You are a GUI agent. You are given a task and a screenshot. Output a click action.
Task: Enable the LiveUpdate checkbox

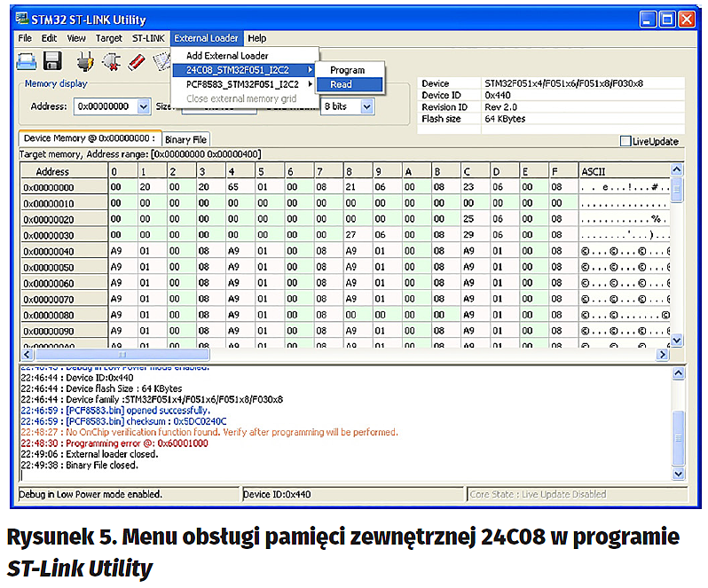(x=626, y=141)
